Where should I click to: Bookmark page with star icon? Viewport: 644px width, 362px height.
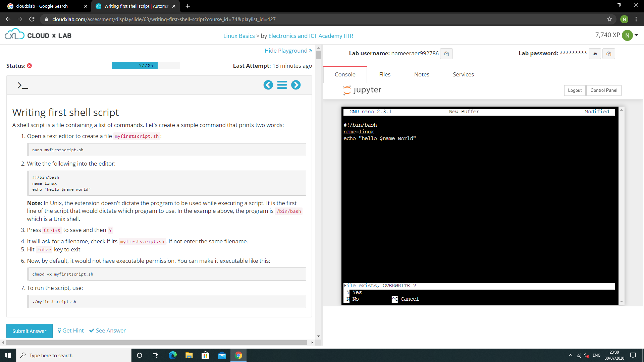pyautogui.click(x=609, y=19)
